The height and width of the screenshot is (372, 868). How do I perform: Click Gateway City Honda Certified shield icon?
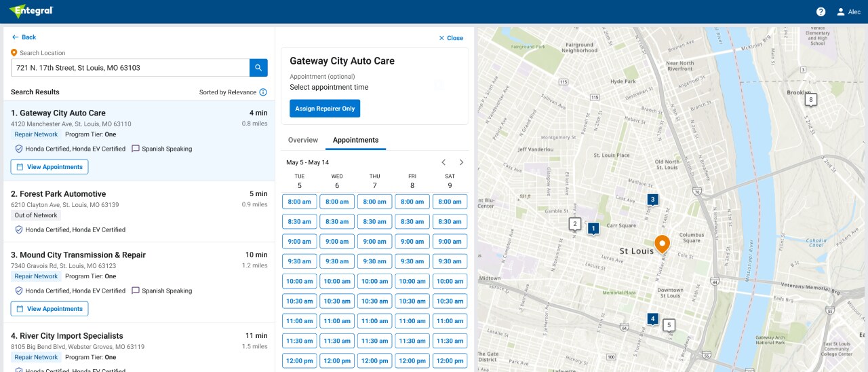(x=19, y=149)
